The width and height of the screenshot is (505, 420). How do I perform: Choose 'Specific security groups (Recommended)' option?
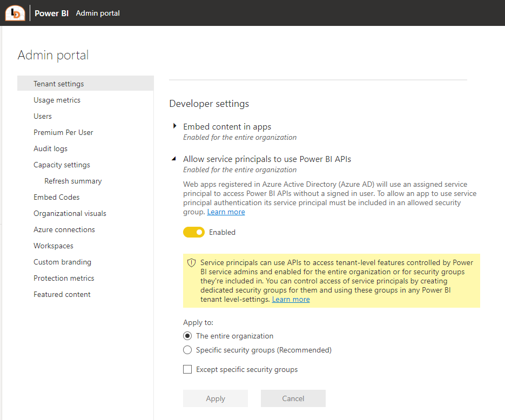[187, 350]
